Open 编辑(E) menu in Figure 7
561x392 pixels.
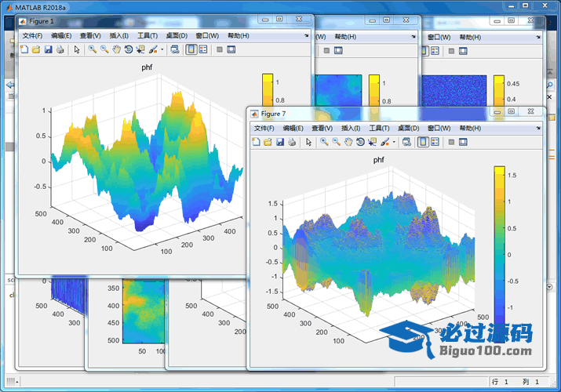point(293,129)
